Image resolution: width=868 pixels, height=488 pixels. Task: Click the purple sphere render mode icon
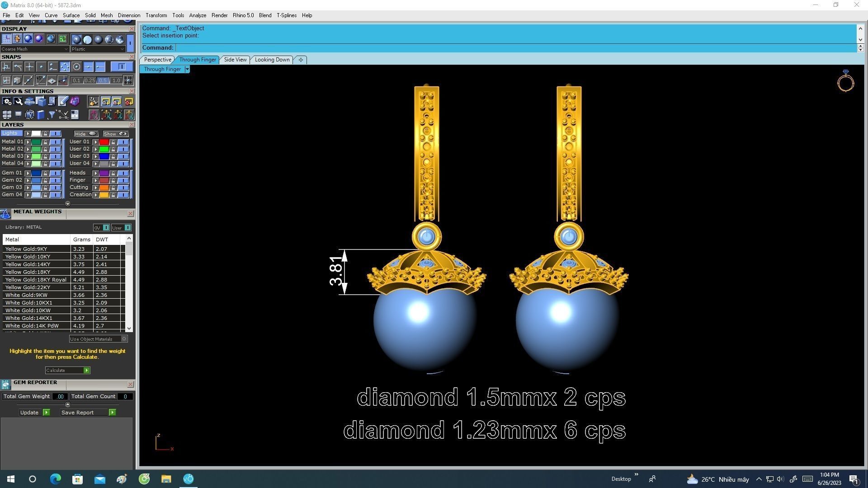click(39, 39)
